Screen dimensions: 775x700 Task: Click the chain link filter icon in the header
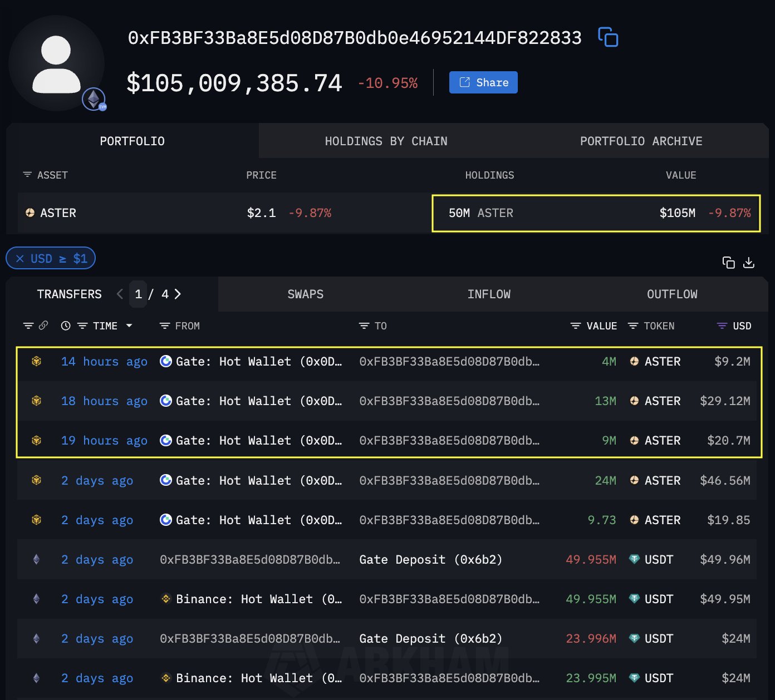pos(43,326)
